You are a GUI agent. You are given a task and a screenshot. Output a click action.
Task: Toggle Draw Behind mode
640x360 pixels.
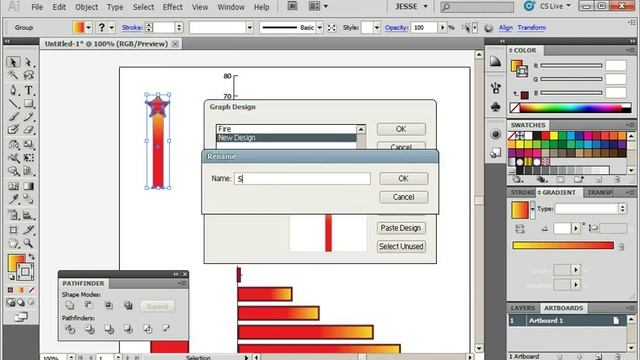click(21, 302)
